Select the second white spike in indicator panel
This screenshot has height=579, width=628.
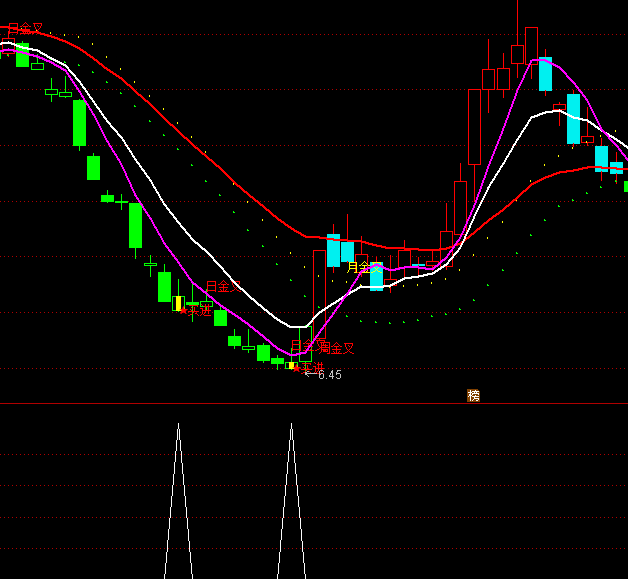point(291,500)
